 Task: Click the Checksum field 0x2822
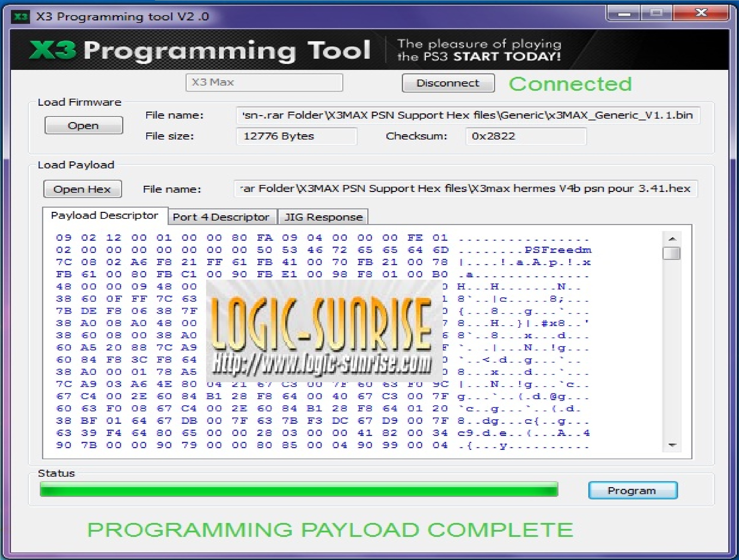click(x=526, y=136)
